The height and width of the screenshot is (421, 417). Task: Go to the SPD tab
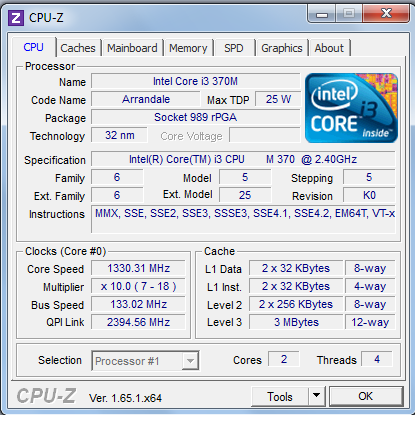[234, 48]
